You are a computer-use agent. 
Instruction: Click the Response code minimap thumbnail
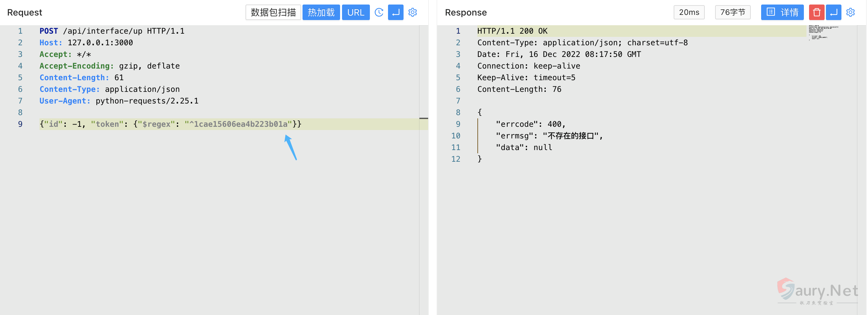pyautogui.click(x=823, y=33)
